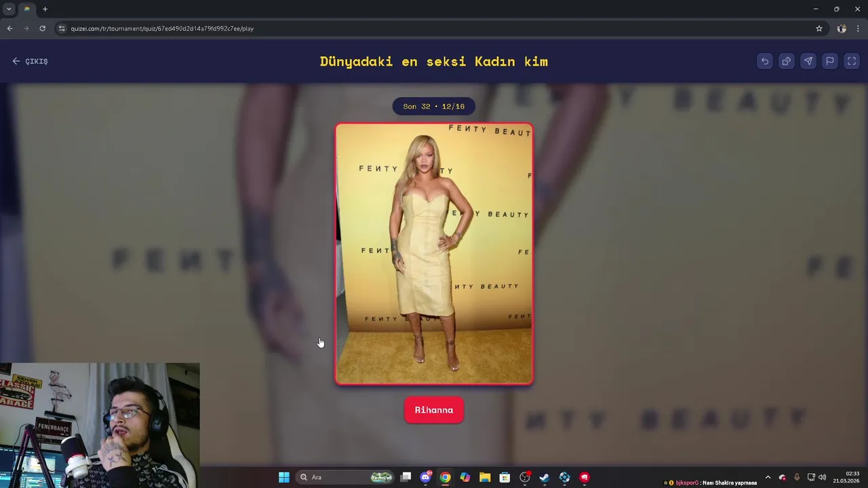This screenshot has width=868, height=488.
Task: Enter fullscreen via the fullscreen icon
Action: coord(852,61)
